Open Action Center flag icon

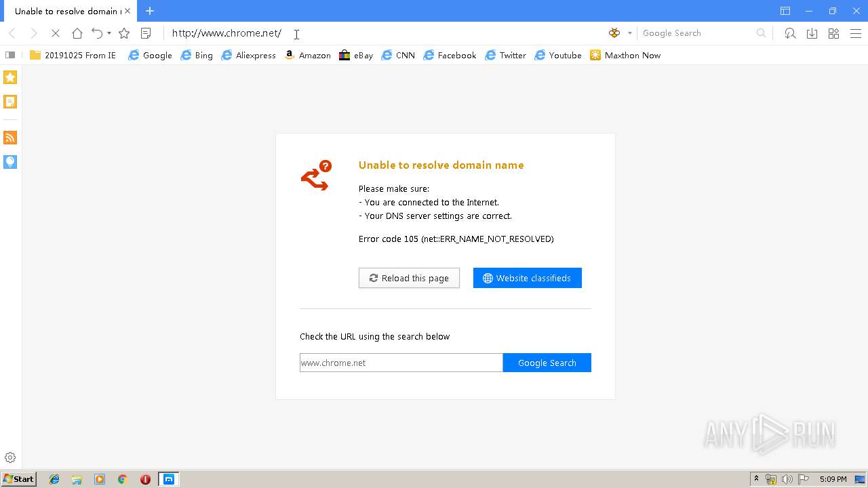pos(804,479)
